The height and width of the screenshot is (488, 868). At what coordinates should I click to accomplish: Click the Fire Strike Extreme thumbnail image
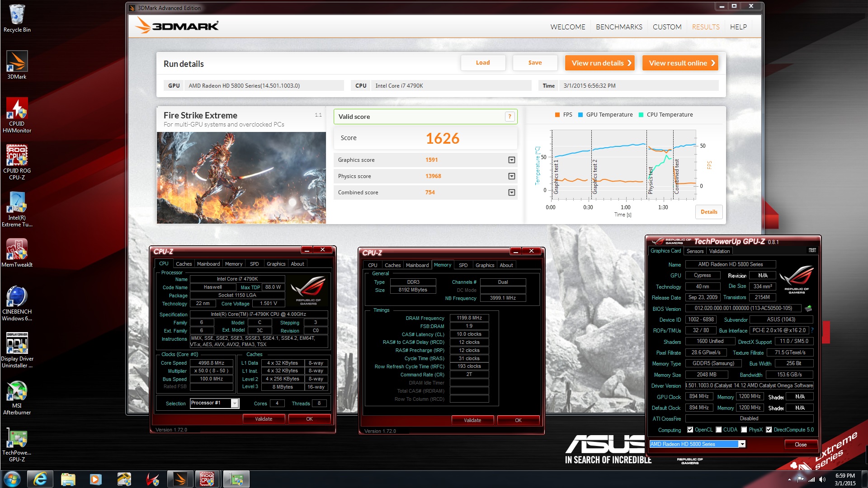(241, 178)
